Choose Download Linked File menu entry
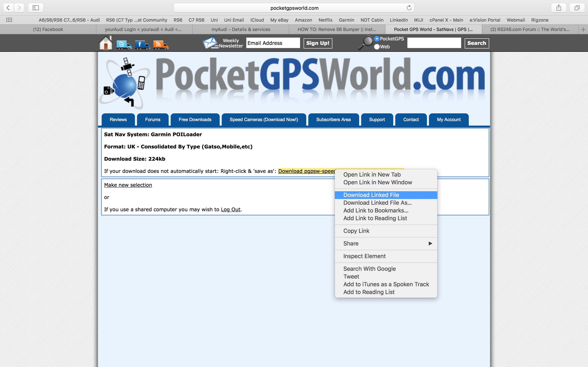Screen dimensions: 588x367 pyautogui.click(x=371, y=195)
